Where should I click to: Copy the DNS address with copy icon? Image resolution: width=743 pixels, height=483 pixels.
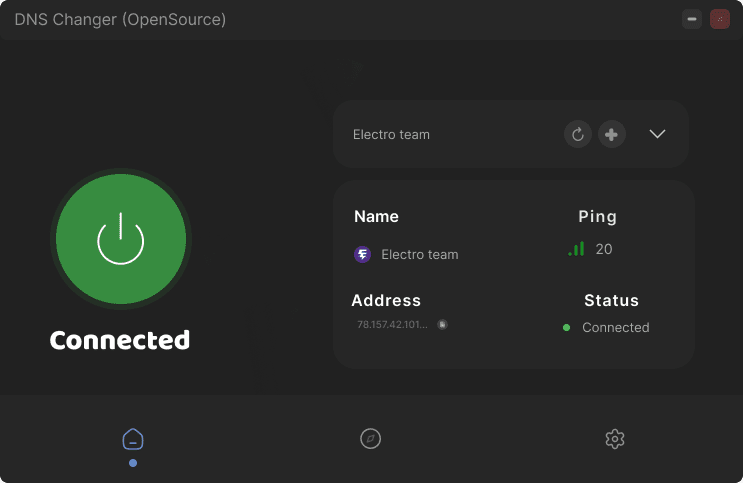[x=442, y=324]
